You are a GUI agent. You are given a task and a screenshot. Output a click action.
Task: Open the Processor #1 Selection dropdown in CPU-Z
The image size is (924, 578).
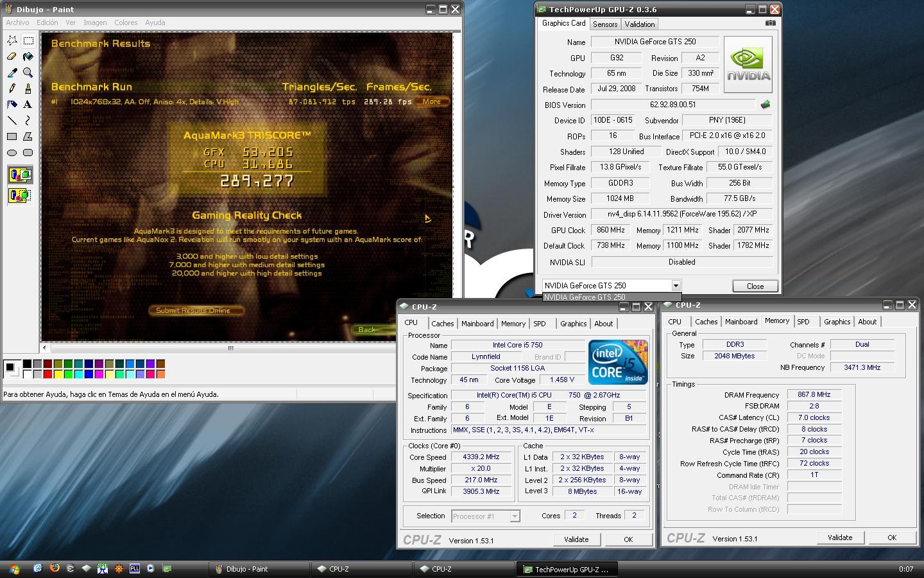(515, 516)
